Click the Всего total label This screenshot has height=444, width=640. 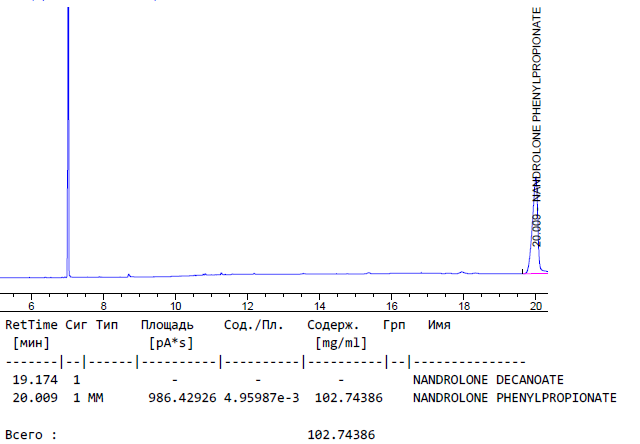click(x=31, y=435)
